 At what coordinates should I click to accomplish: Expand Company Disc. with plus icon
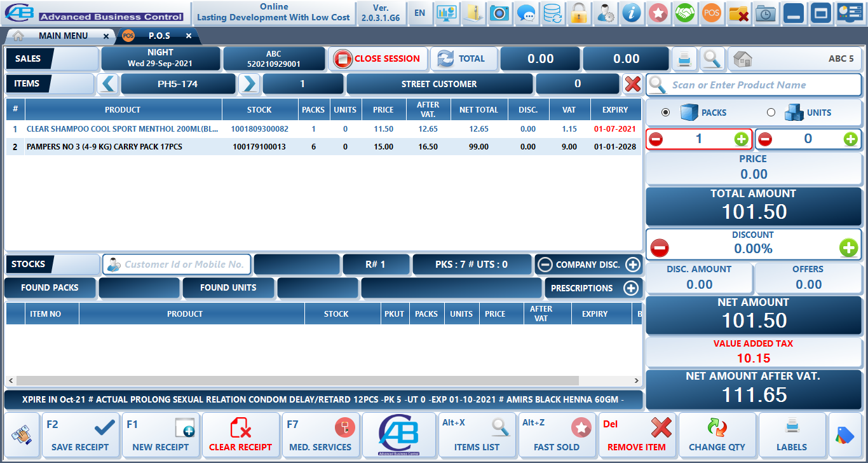point(632,265)
